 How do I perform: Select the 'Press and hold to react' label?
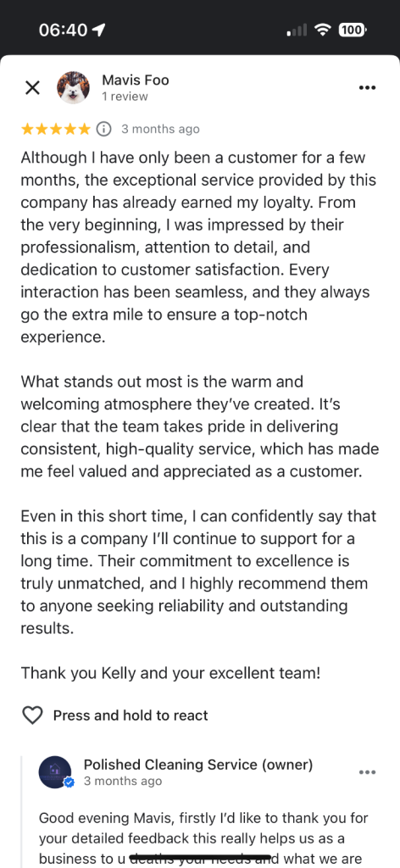(131, 715)
